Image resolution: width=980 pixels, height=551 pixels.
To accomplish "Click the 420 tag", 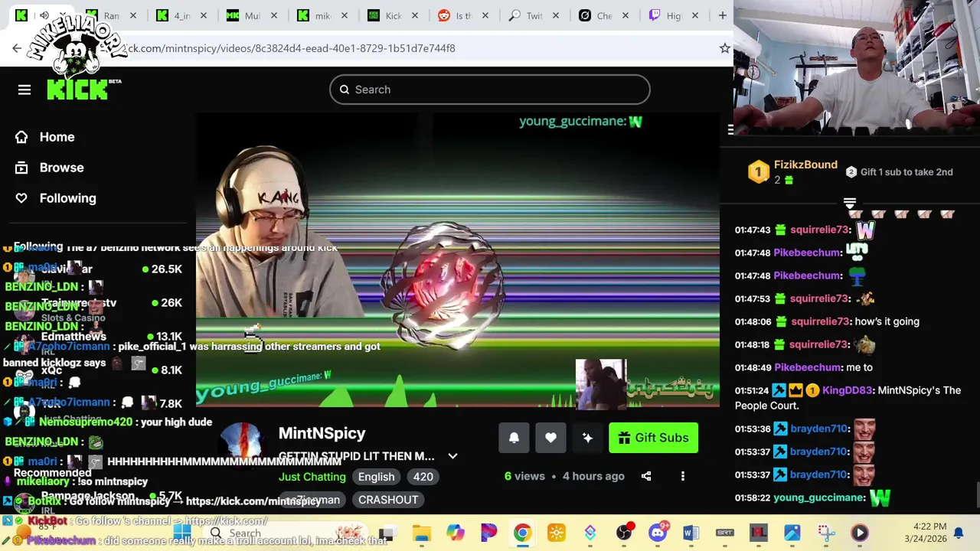I will (x=423, y=477).
